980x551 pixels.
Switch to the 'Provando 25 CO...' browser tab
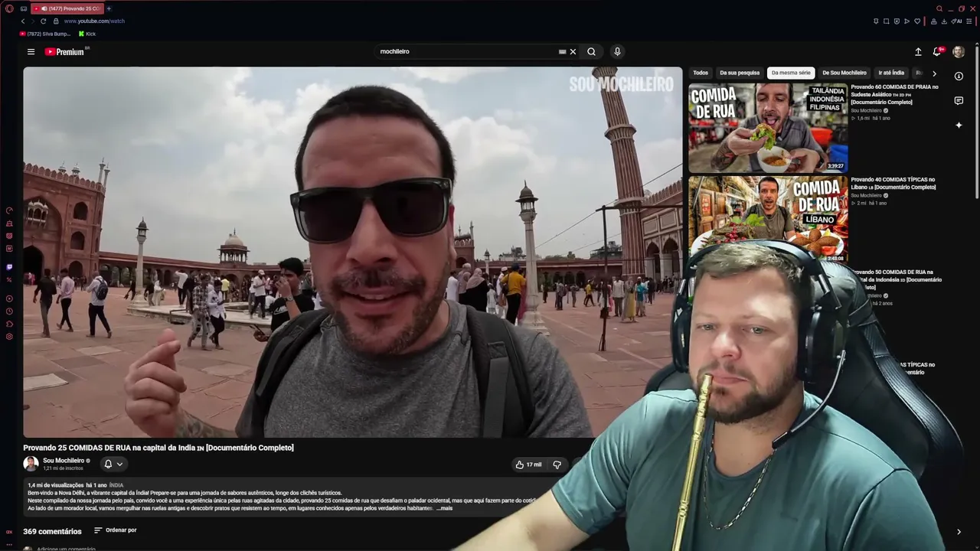click(67, 8)
